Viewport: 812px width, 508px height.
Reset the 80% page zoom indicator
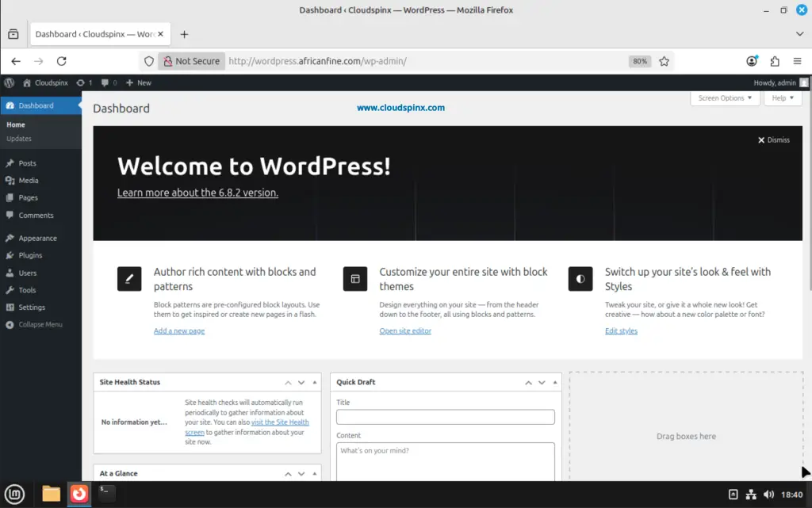(639, 60)
